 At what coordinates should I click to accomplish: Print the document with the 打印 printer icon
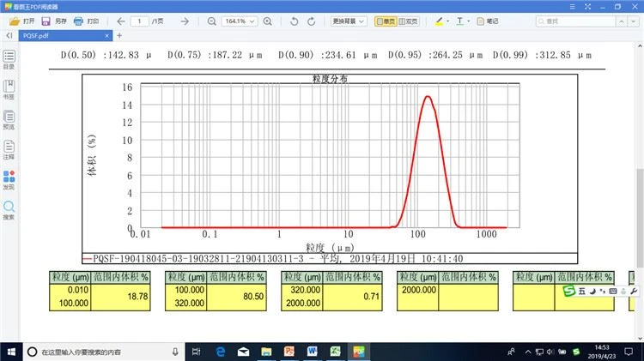tap(86, 21)
